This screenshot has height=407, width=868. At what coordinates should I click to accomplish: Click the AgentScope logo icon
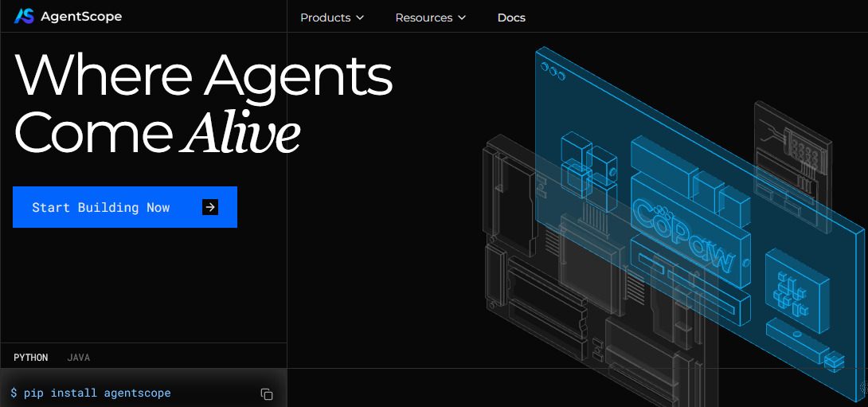coord(24,17)
